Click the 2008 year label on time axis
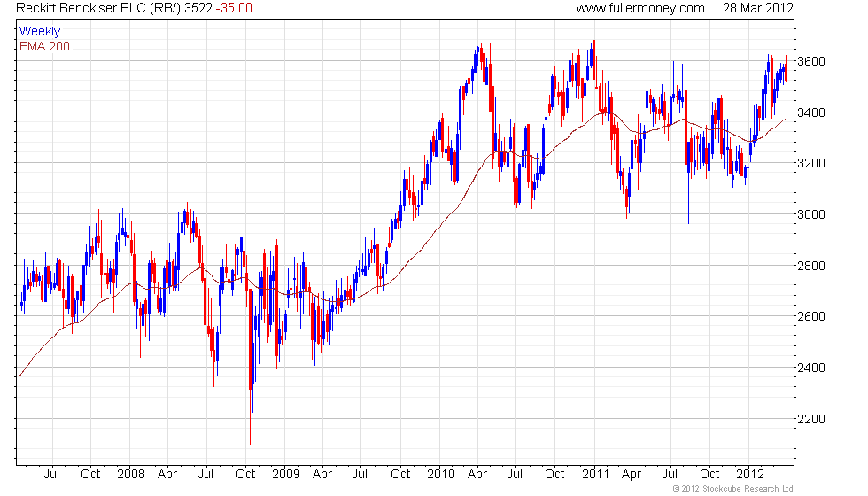This screenshot has width=868, height=496. click(x=131, y=475)
